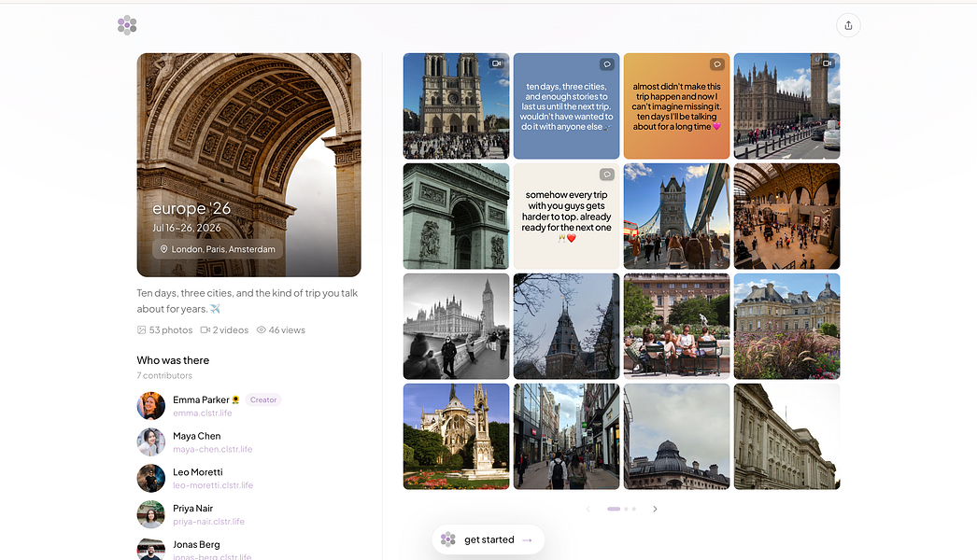Click the video icon on the Notre-Dame thumbnail
The image size is (977, 560).
[x=497, y=63]
